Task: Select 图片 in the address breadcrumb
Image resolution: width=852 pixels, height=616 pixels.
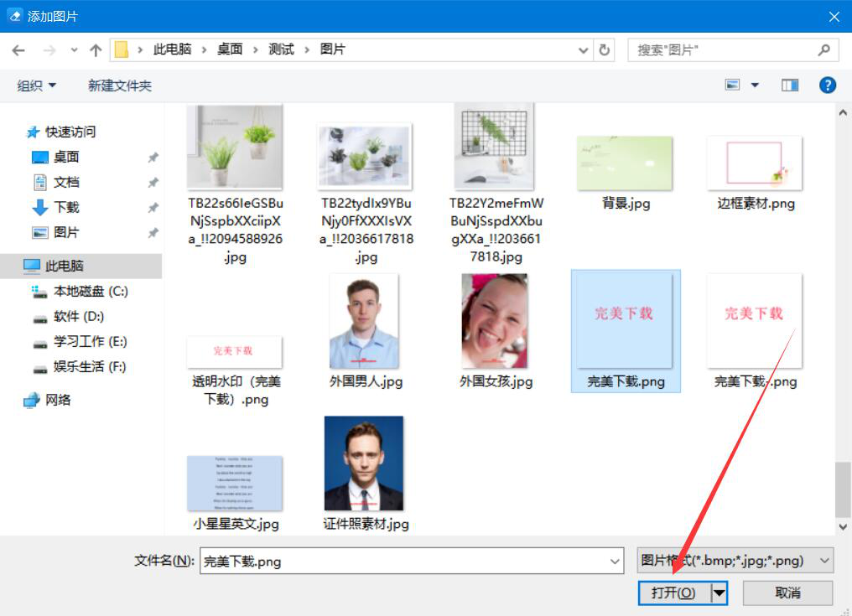Action: pyautogui.click(x=333, y=49)
